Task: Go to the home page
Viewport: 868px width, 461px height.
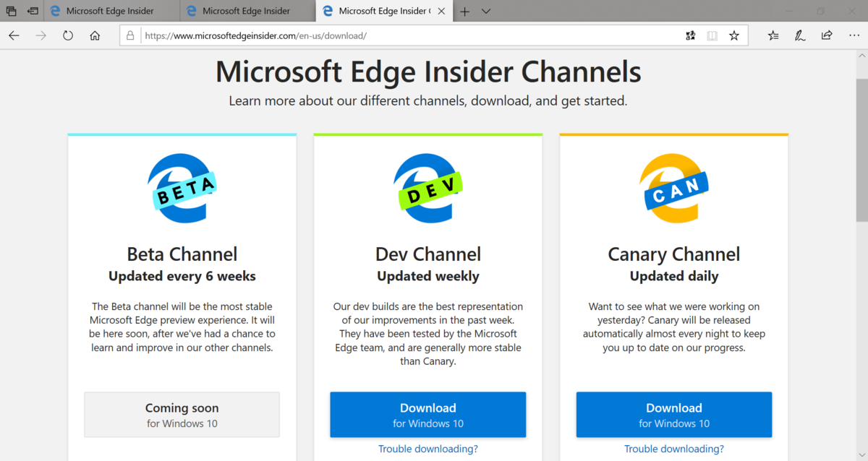Action: [x=95, y=35]
